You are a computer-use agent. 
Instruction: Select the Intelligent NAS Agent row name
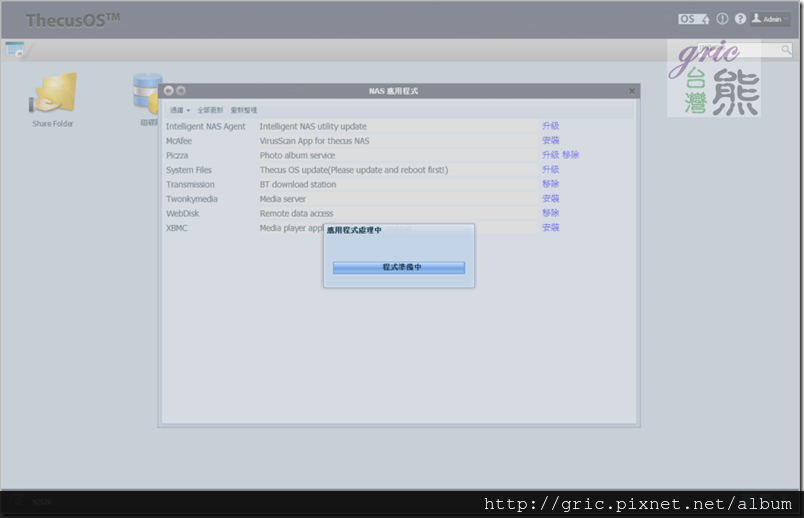coord(206,127)
